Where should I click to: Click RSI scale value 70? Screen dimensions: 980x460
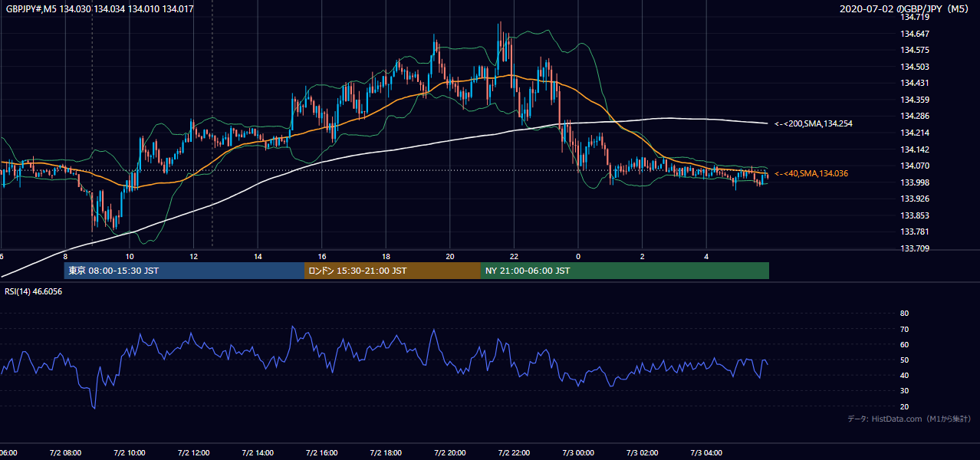904,329
